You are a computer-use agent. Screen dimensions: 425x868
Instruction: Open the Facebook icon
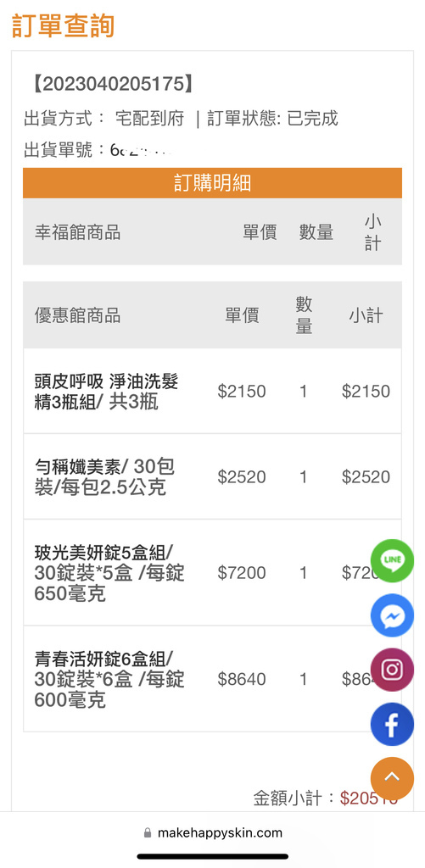pos(392,724)
